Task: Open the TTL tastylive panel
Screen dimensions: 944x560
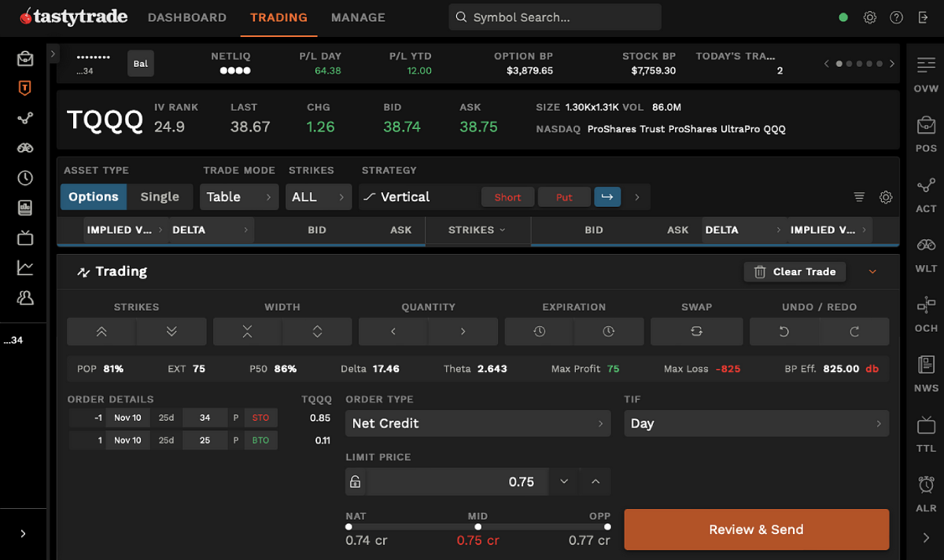Action: [926, 433]
